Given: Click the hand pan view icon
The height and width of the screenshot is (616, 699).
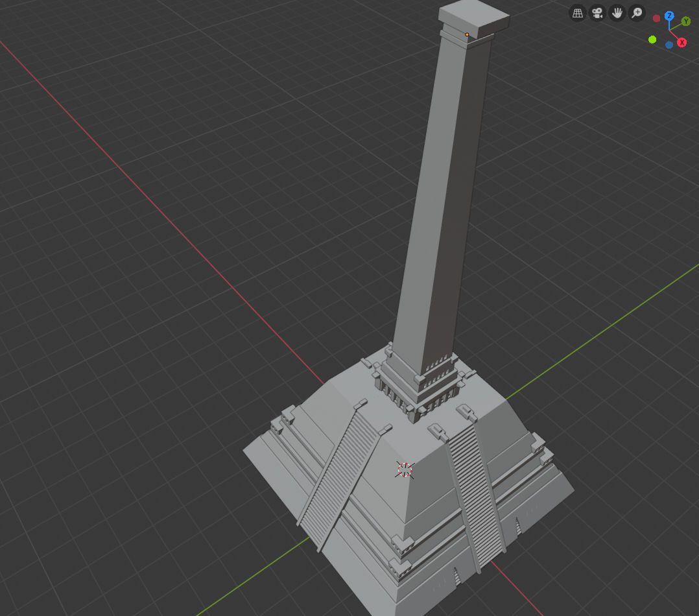Looking at the screenshot, I should [617, 13].
